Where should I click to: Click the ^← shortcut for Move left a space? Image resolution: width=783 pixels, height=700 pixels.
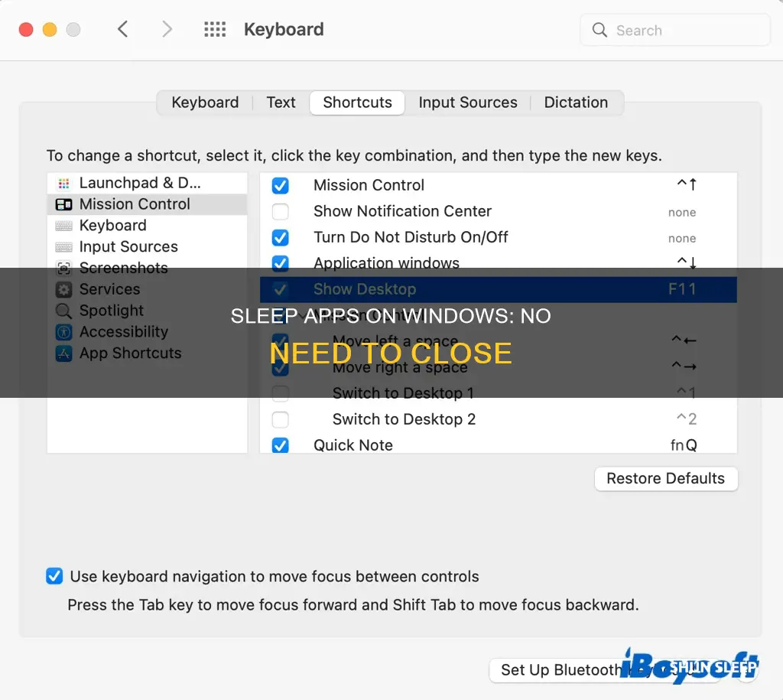684,340
